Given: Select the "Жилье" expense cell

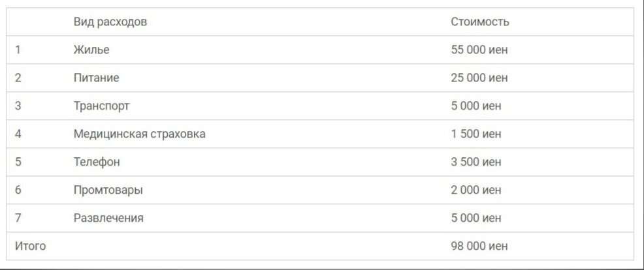Looking at the screenshot, I should coord(91,50).
